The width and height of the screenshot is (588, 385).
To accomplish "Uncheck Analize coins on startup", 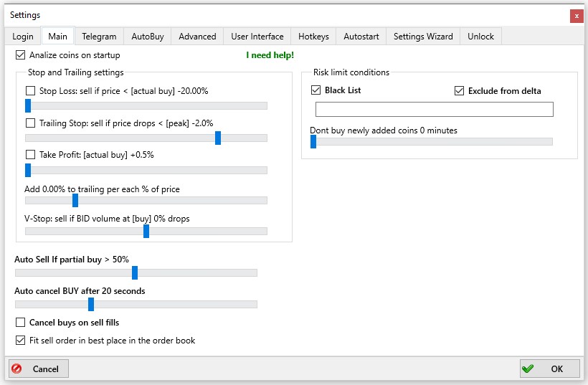I will click(x=20, y=55).
